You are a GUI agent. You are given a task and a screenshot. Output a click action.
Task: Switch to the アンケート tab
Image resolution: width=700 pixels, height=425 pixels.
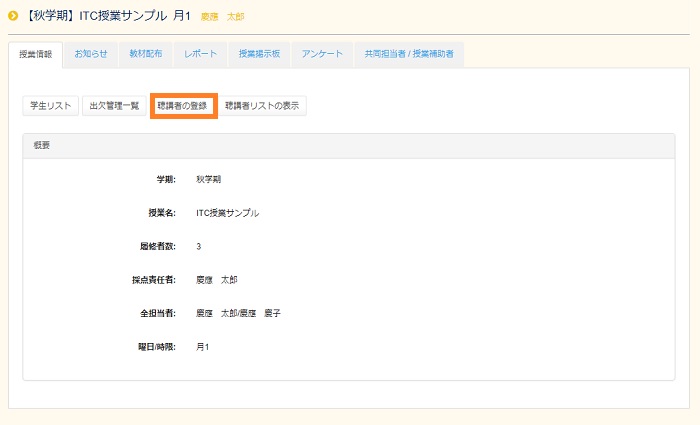pyautogui.click(x=322, y=54)
